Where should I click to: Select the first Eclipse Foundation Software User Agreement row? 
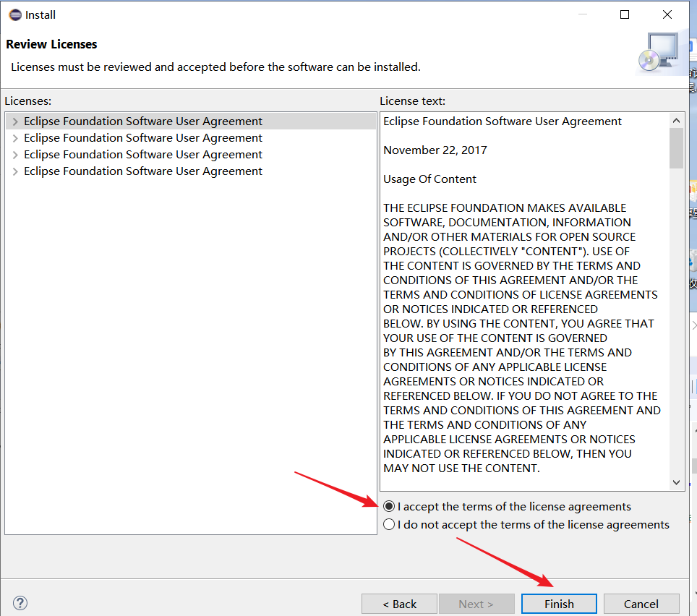(x=191, y=121)
